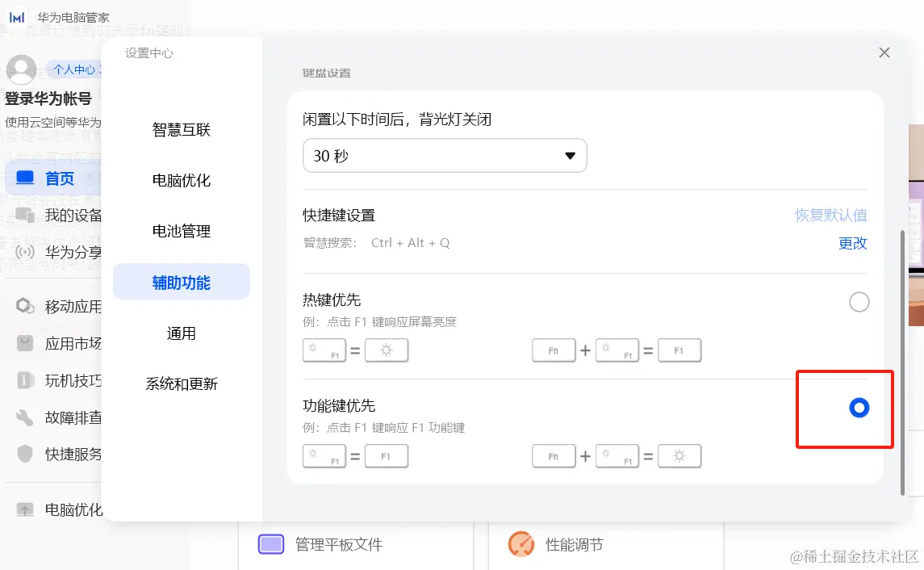Click the 首页 monitor icon
Screen dimensions: 924x570
tap(25, 178)
